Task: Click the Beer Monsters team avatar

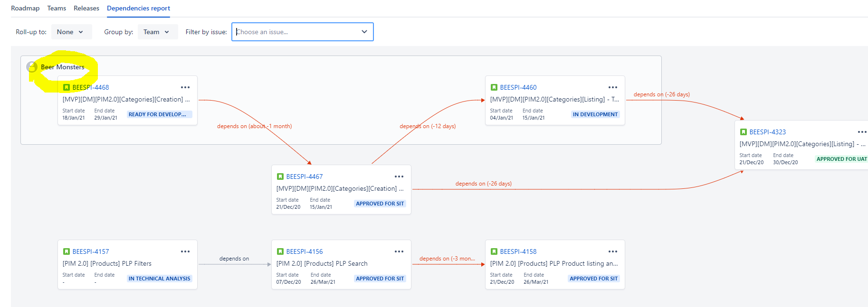Action: [32, 67]
